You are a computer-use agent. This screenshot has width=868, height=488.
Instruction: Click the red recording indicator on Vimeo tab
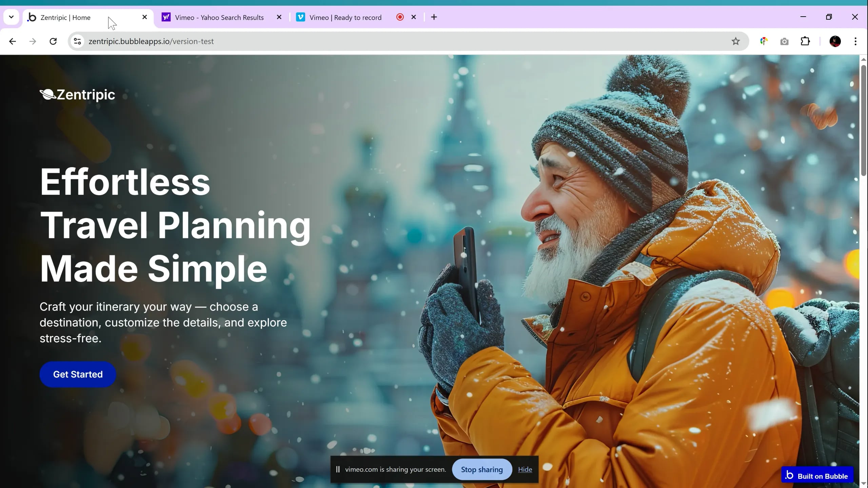click(400, 17)
